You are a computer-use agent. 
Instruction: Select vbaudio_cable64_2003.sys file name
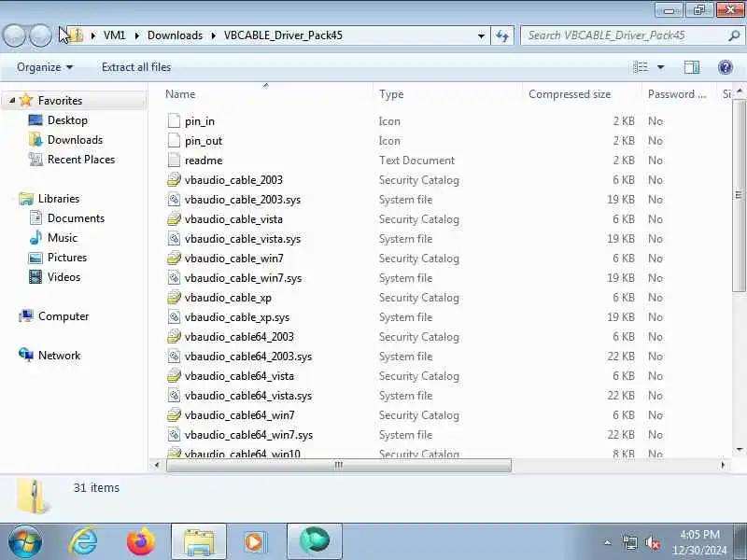(248, 357)
